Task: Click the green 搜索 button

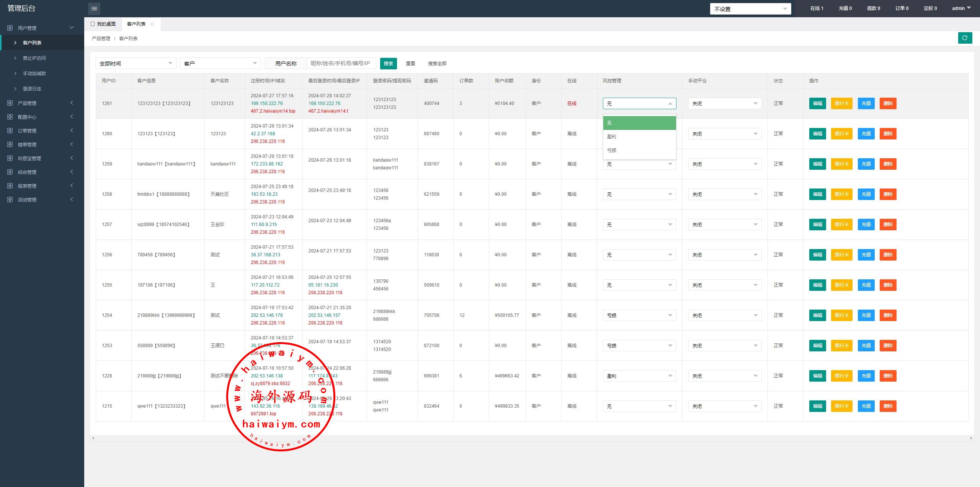Action: 388,64
